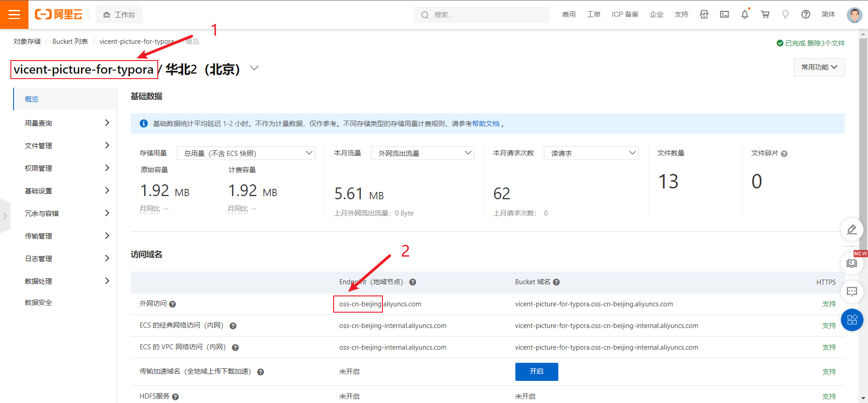This screenshot has width=868, height=403.
Task: Click the 月同比 label under 计费容量
Action: click(x=238, y=209)
